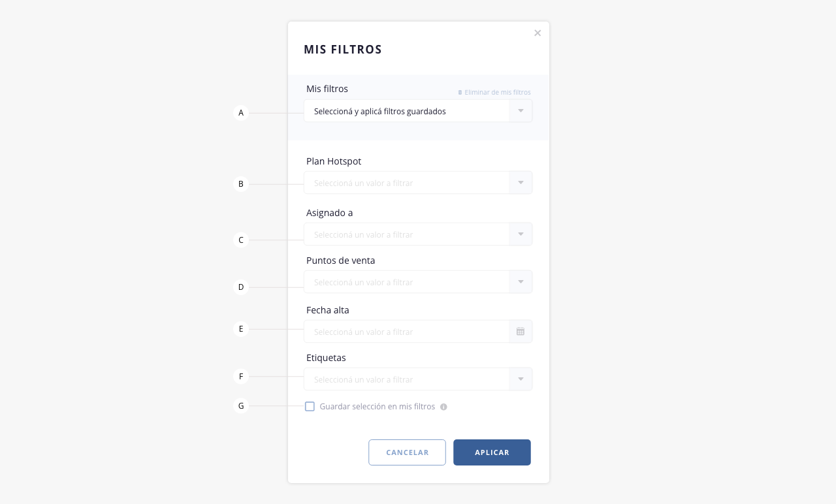
Task: Click annotation marker E
Action: [241, 329]
